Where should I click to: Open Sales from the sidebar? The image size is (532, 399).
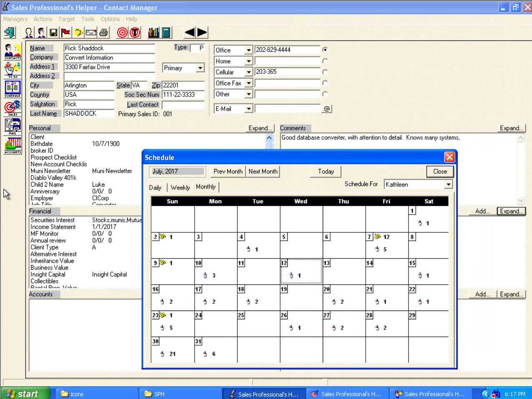13,108
